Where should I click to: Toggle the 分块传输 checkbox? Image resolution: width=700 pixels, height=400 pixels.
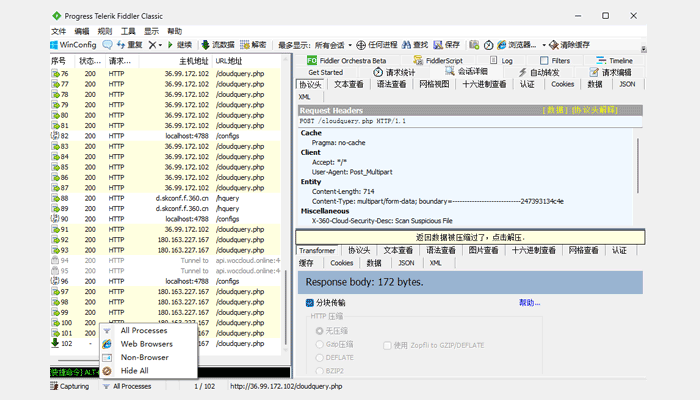310,303
